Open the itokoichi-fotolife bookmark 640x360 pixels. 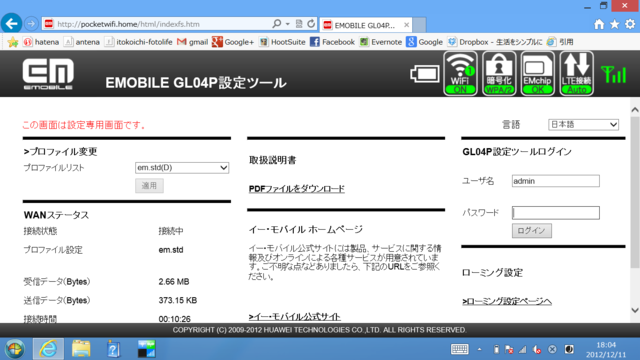(138, 42)
